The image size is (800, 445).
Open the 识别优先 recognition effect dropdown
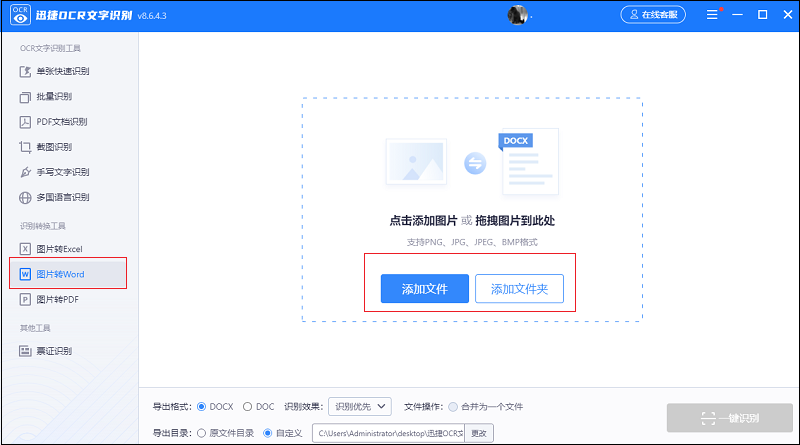(360, 407)
